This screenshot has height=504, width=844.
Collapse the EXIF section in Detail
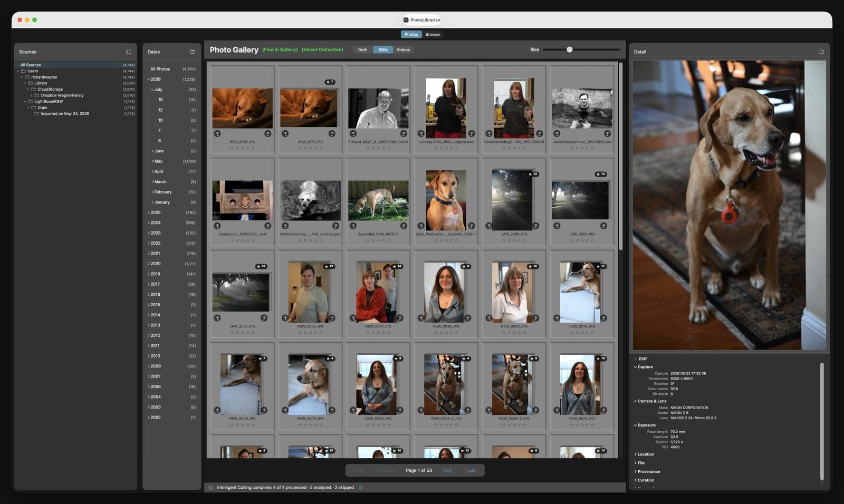(636, 359)
